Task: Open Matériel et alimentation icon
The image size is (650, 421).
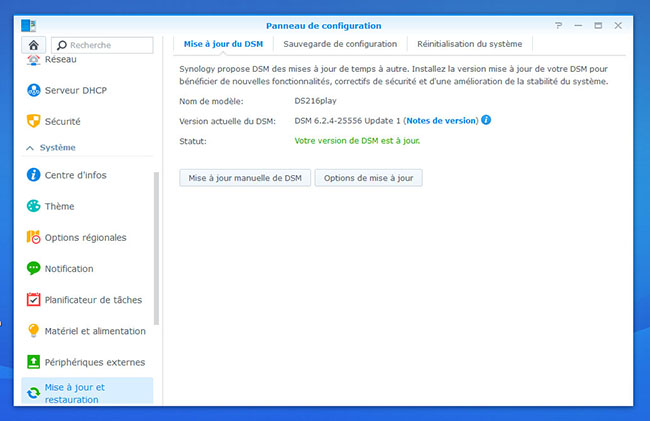Action: [x=33, y=331]
